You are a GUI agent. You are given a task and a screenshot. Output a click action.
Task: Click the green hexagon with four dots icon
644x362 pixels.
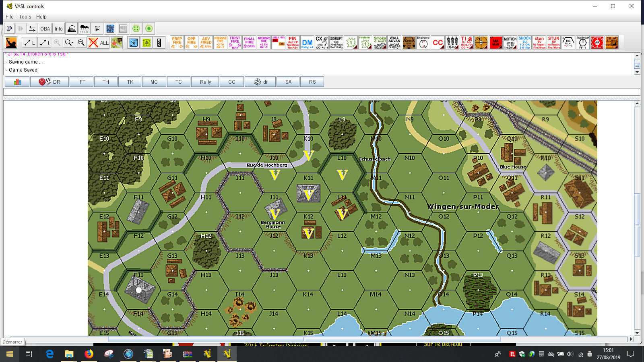pos(136,29)
